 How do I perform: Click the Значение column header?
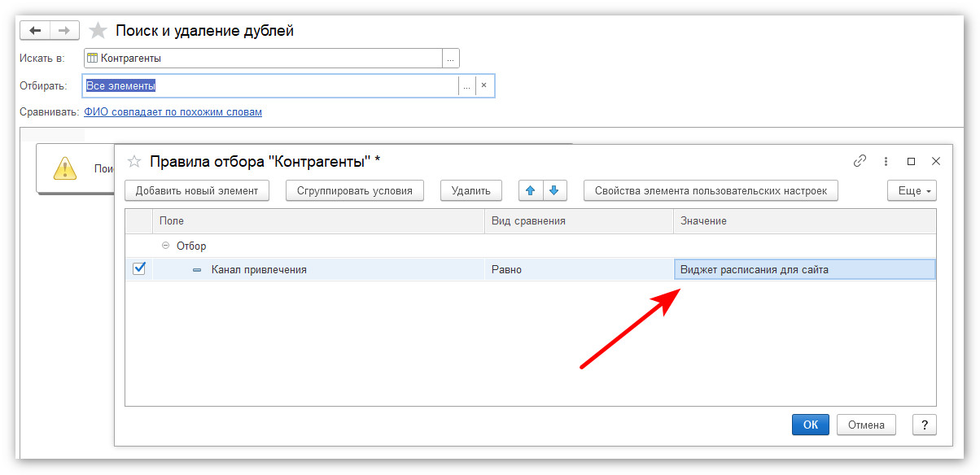tap(805, 221)
